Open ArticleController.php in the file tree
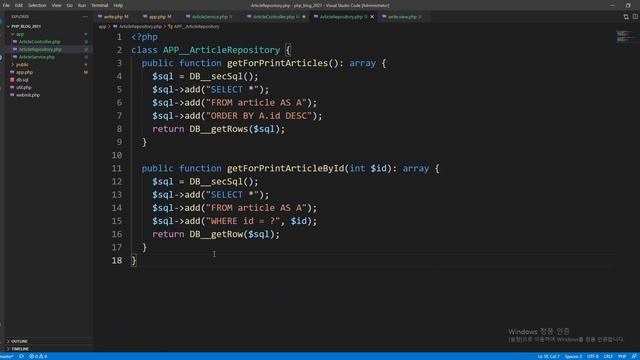The image size is (640, 360). (x=39, y=42)
